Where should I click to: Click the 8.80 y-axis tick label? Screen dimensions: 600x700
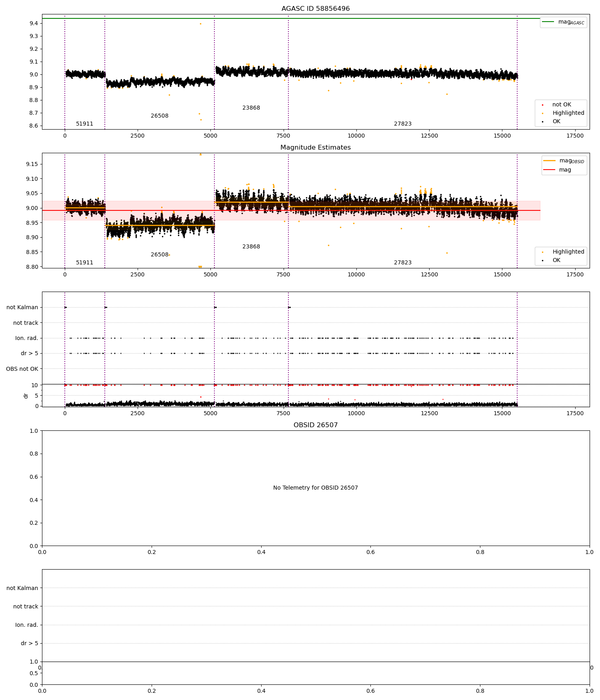pos(32,267)
